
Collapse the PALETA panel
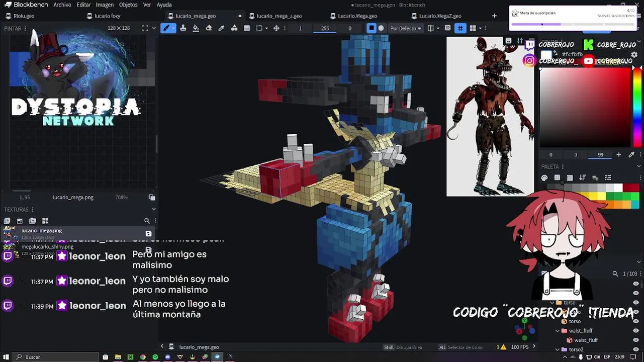pyautogui.click(x=639, y=166)
